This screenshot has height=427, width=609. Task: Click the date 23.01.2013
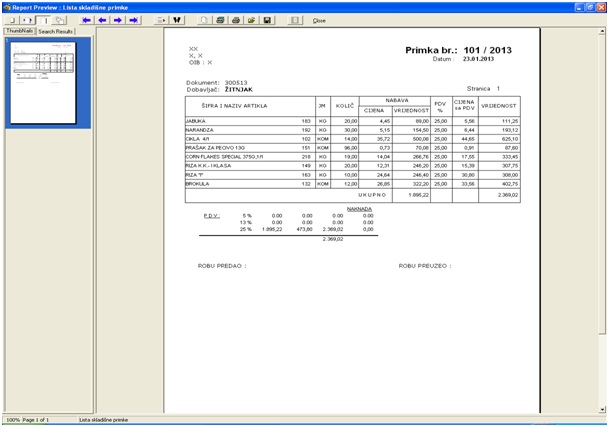click(478, 59)
